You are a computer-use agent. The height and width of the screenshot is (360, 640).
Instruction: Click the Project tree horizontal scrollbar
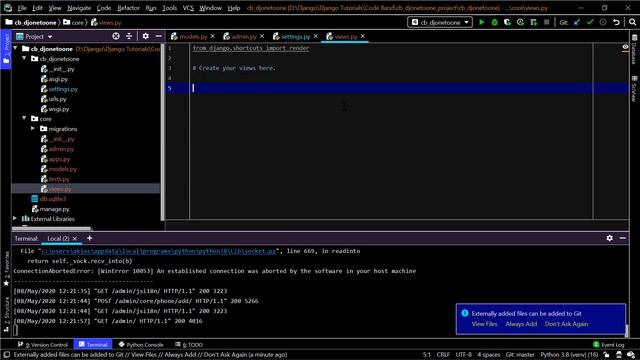click(52, 229)
